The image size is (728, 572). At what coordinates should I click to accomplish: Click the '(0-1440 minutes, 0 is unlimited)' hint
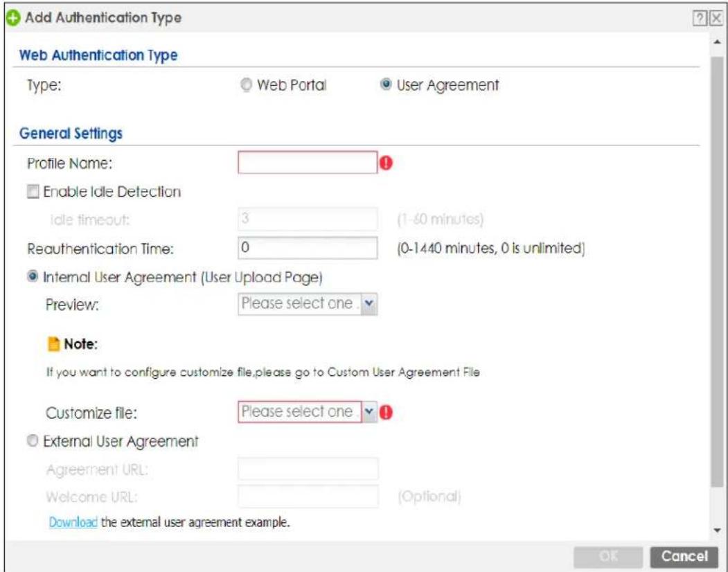(490, 248)
